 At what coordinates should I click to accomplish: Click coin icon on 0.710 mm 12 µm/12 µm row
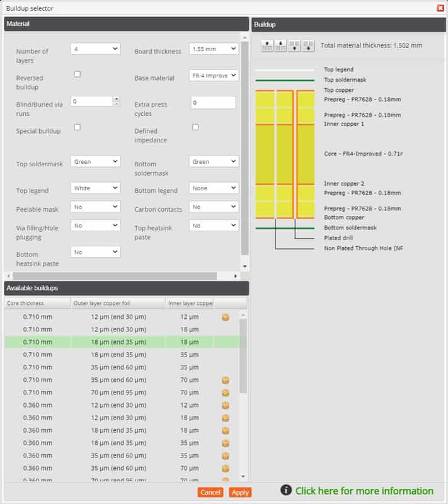[226, 318]
